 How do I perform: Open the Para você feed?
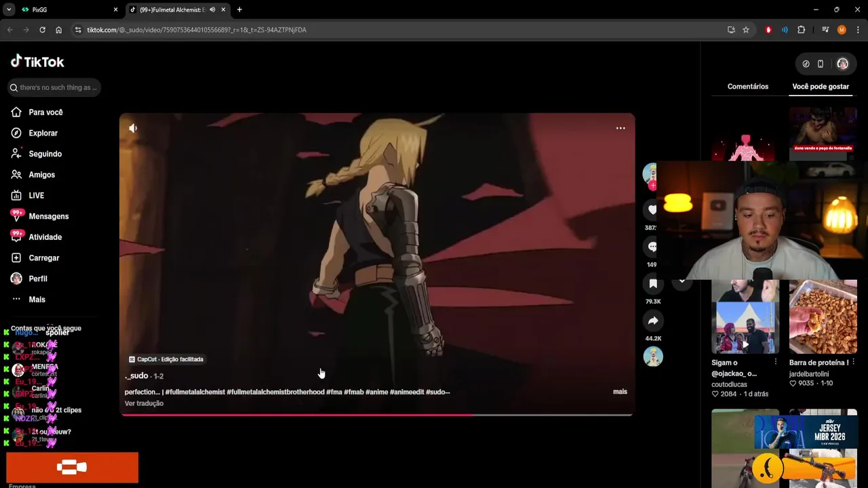point(45,113)
